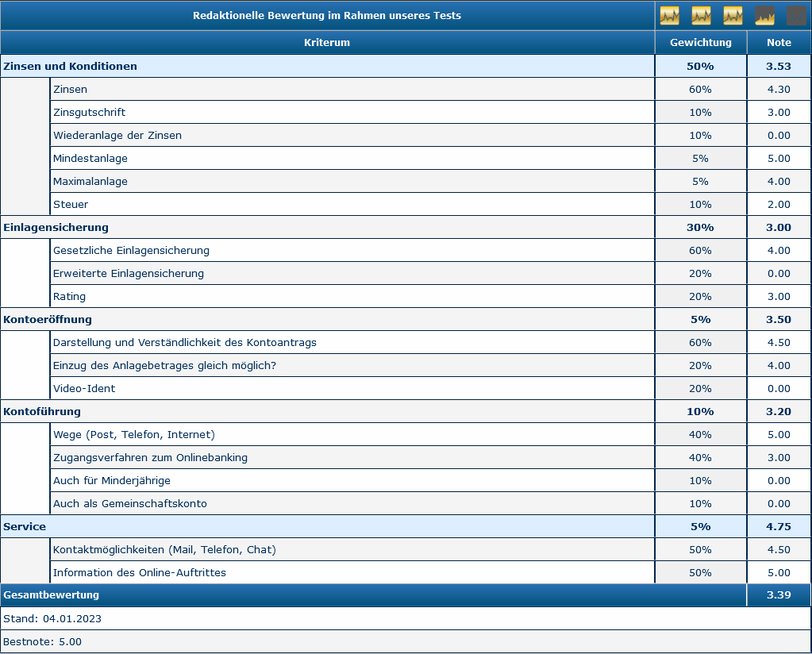Image resolution: width=812 pixels, height=654 pixels.
Task: Click Wiederanlage der Zinsen label
Action: click(x=117, y=135)
